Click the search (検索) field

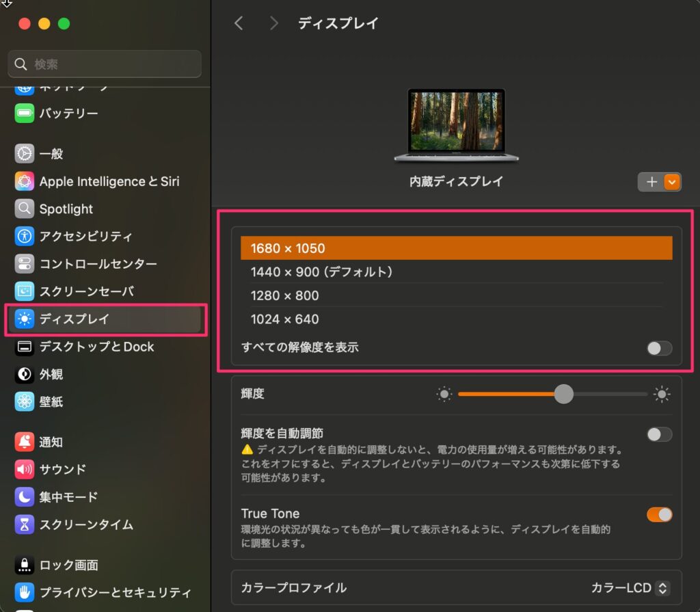105,64
